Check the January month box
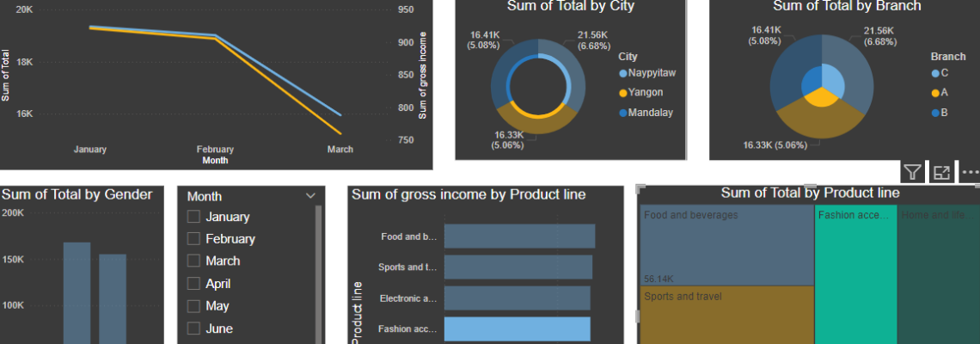 193,217
